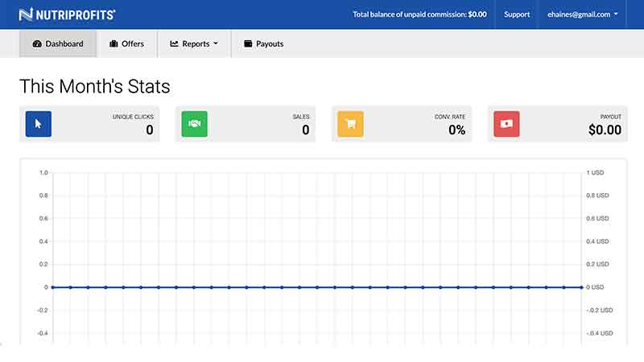Open the Dashboard tab
Image resolution: width=644 pixels, height=362 pixels.
pyautogui.click(x=58, y=43)
